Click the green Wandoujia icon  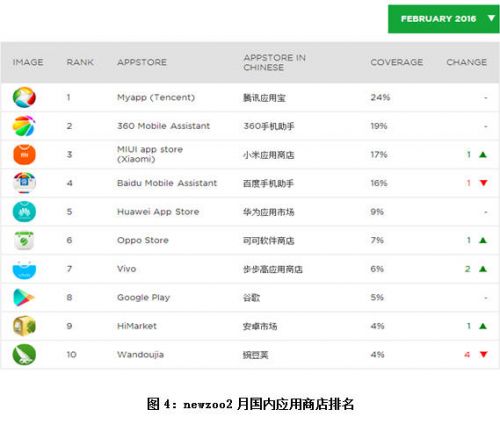24,355
